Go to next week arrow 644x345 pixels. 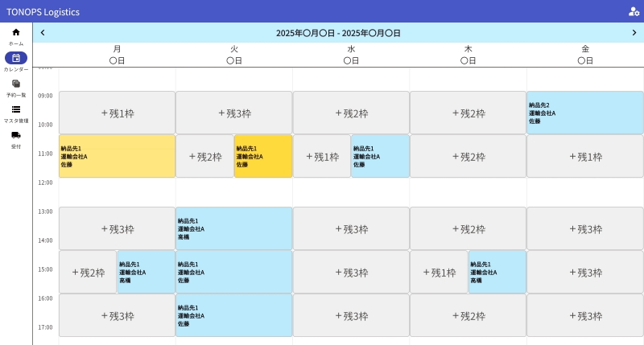634,33
